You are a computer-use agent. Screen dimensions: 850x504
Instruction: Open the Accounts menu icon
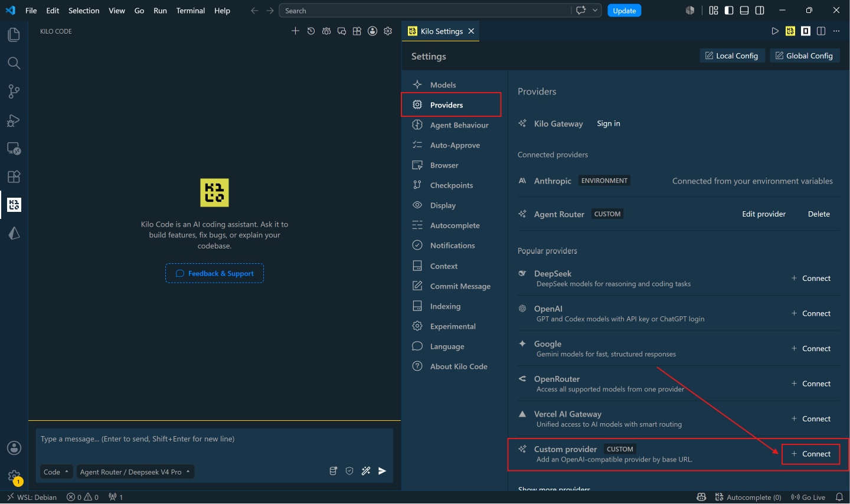[x=14, y=448]
